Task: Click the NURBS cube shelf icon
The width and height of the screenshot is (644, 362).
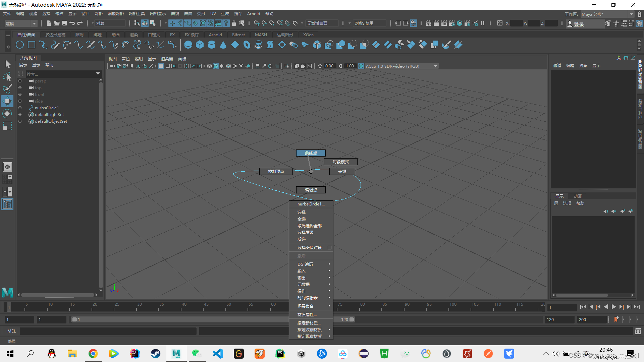Action: pyautogui.click(x=200, y=45)
